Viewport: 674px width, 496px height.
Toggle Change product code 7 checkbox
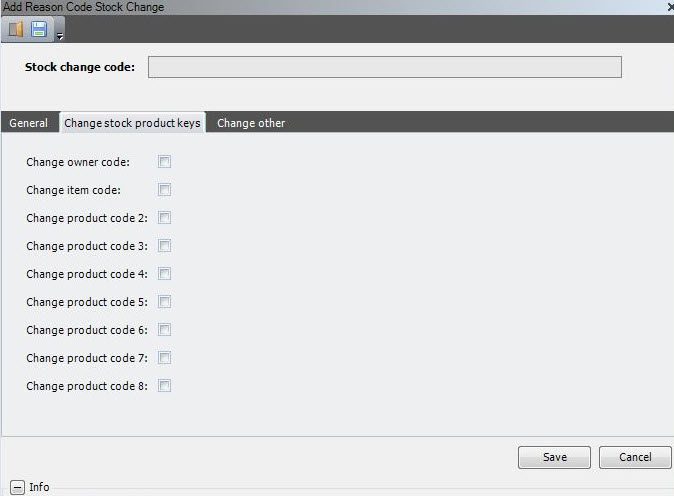tap(164, 358)
